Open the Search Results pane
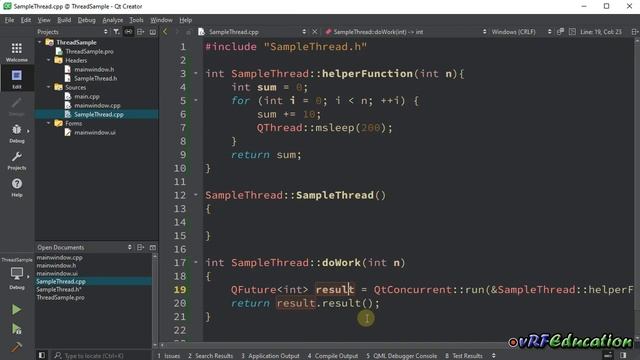The image size is (640, 360). click(x=211, y=356)
